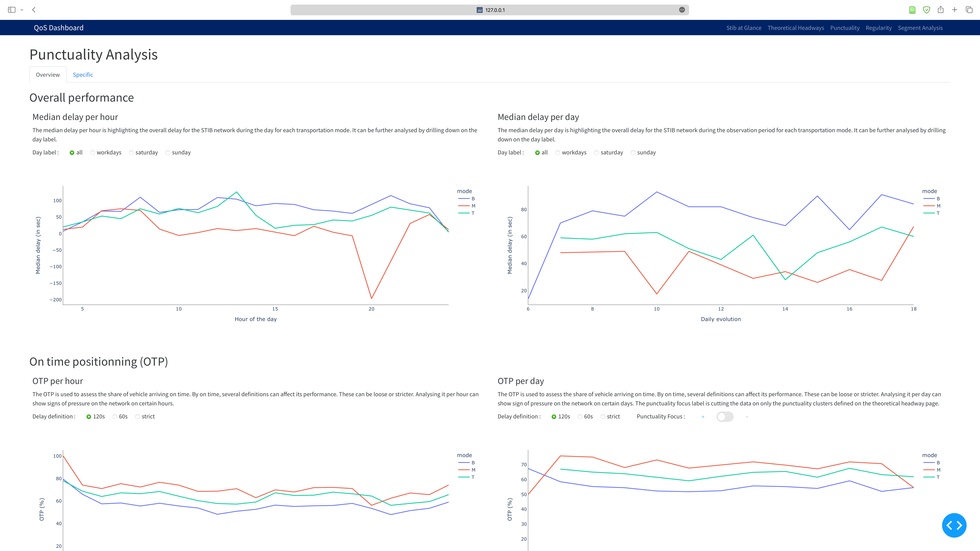Click the 'OTP per hour' heading
Viewport: 980px width, 551px height.
(58, 381)
